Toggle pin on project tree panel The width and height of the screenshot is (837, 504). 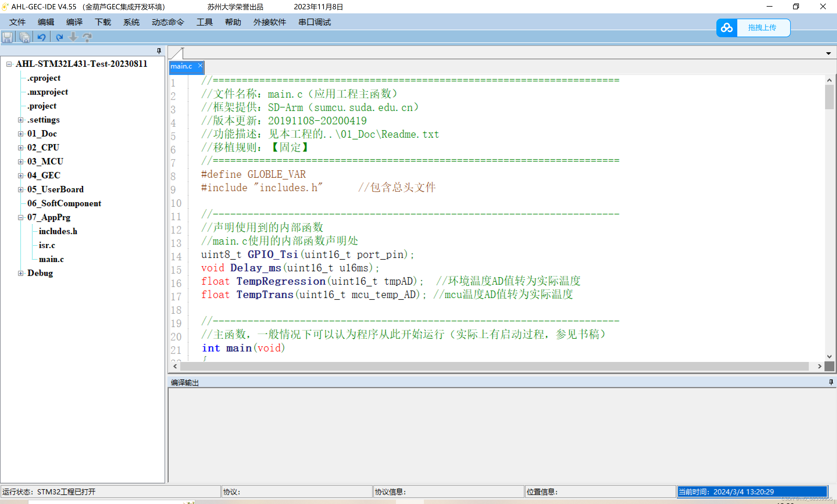(x=159, y=51)
